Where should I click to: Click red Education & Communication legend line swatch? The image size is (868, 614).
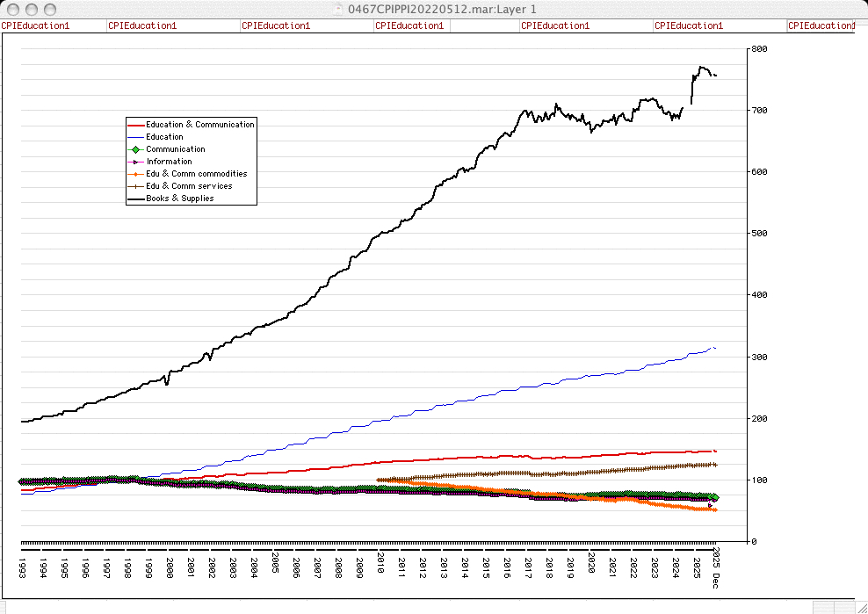point(136,125)
